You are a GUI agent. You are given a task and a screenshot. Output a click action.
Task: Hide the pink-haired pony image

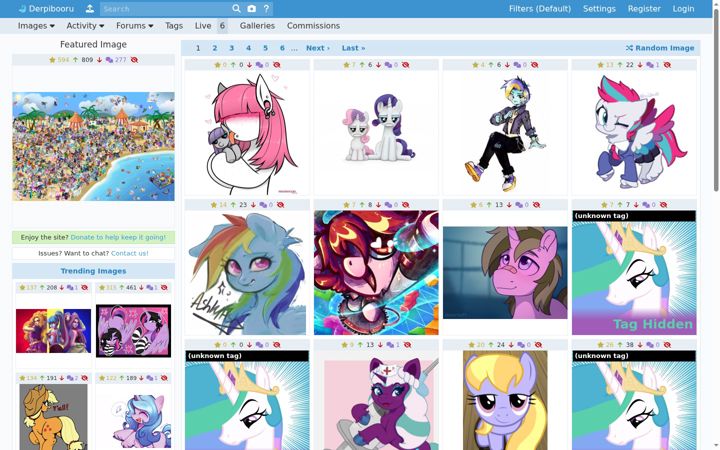point(276,65)
